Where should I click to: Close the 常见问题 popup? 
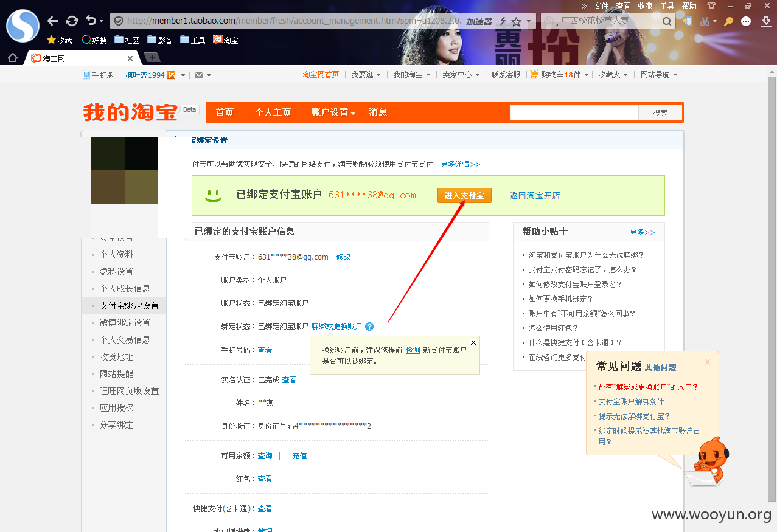(x=708, y=362)
